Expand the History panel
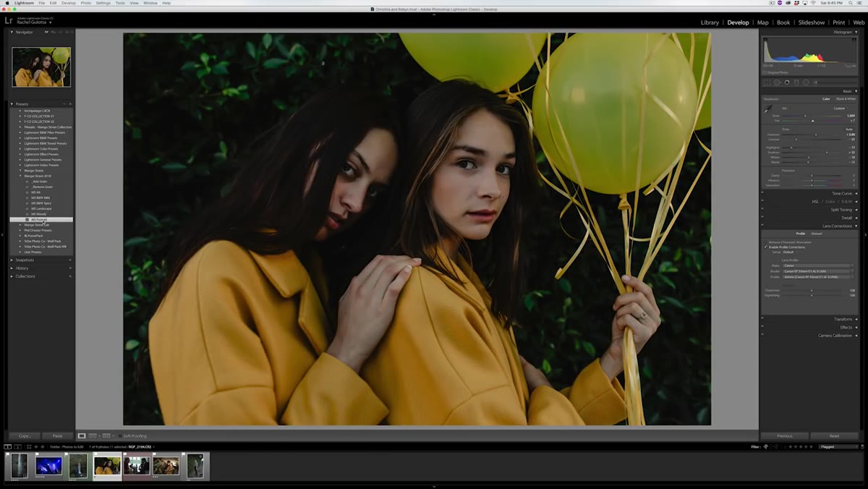The image size is (868, 489). pos(12,268)
